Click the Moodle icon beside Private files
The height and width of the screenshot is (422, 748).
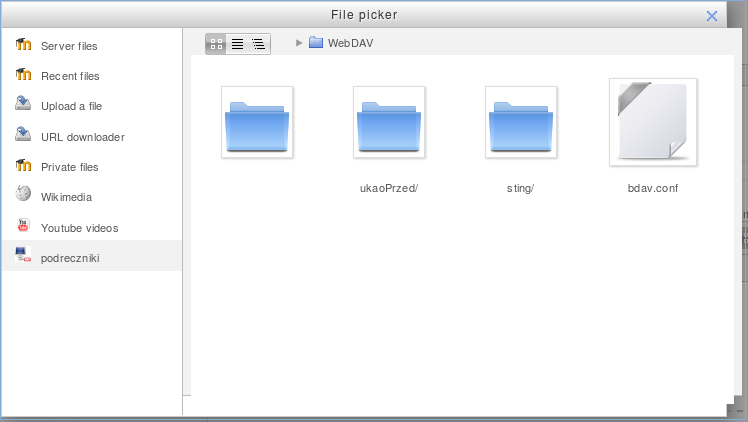(x=23, y=165)
